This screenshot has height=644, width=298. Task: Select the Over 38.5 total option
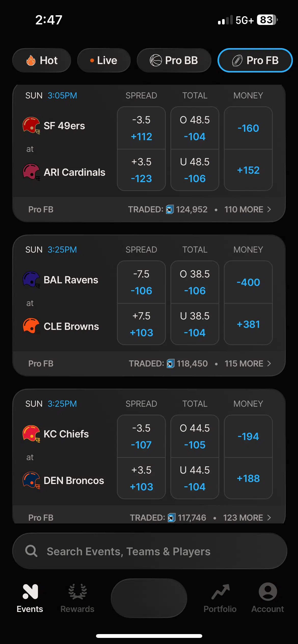click(x=195, y=282)
